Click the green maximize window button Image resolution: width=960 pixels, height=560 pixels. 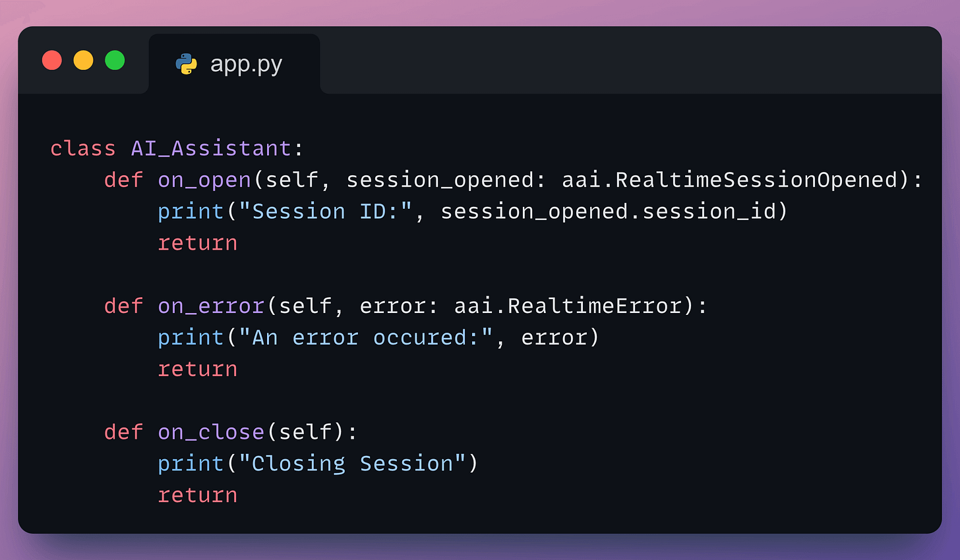click(115, 61)
